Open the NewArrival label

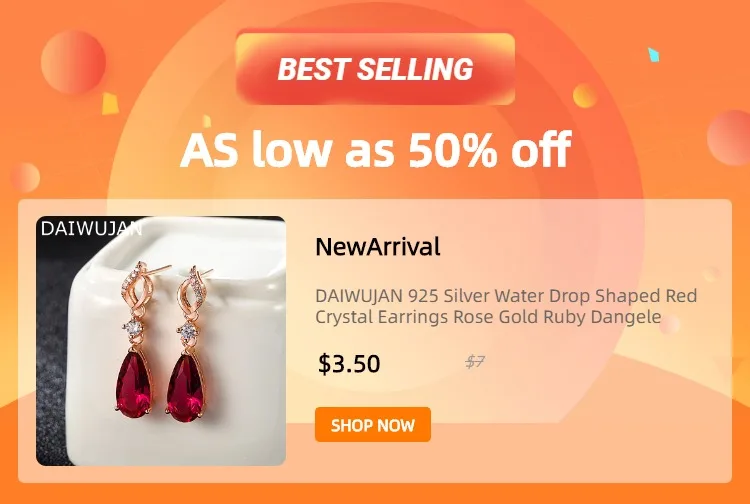click(377, 247)
